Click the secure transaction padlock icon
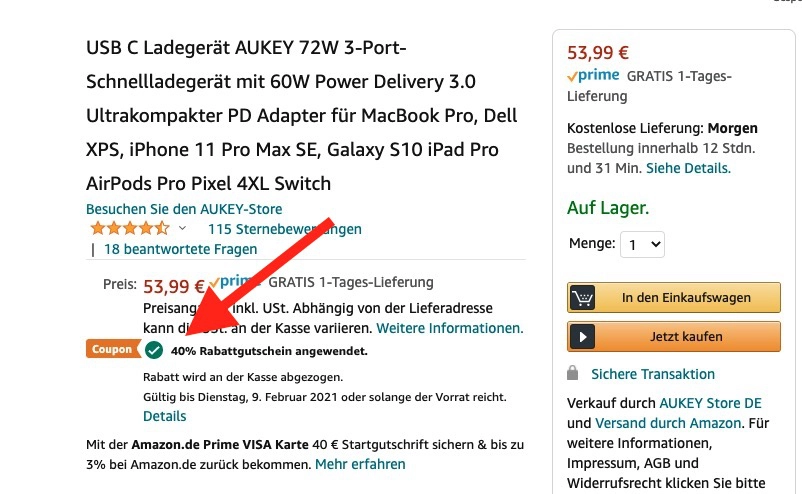802x494 pixels. click(x=573, y=373)
